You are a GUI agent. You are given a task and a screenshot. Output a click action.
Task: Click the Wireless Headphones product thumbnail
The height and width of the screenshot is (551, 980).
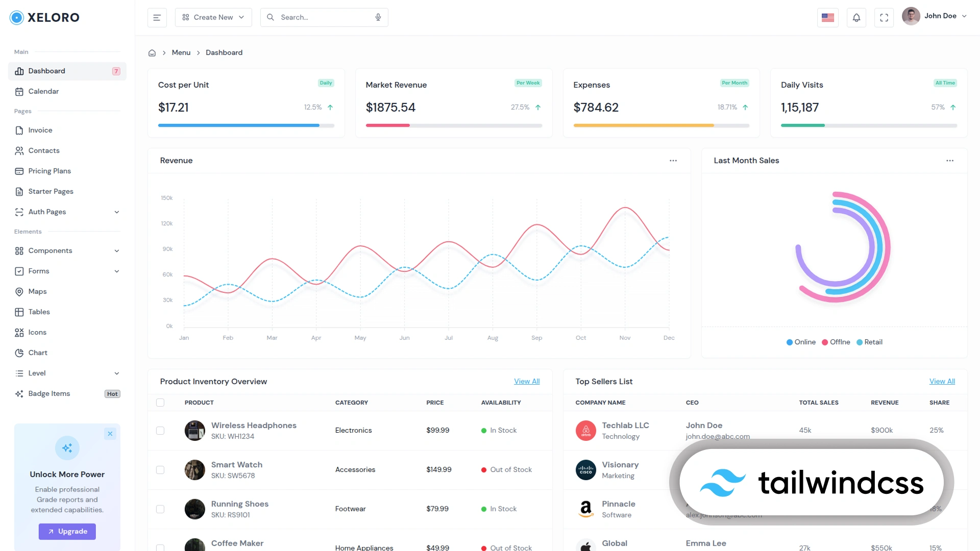point(194,431)
